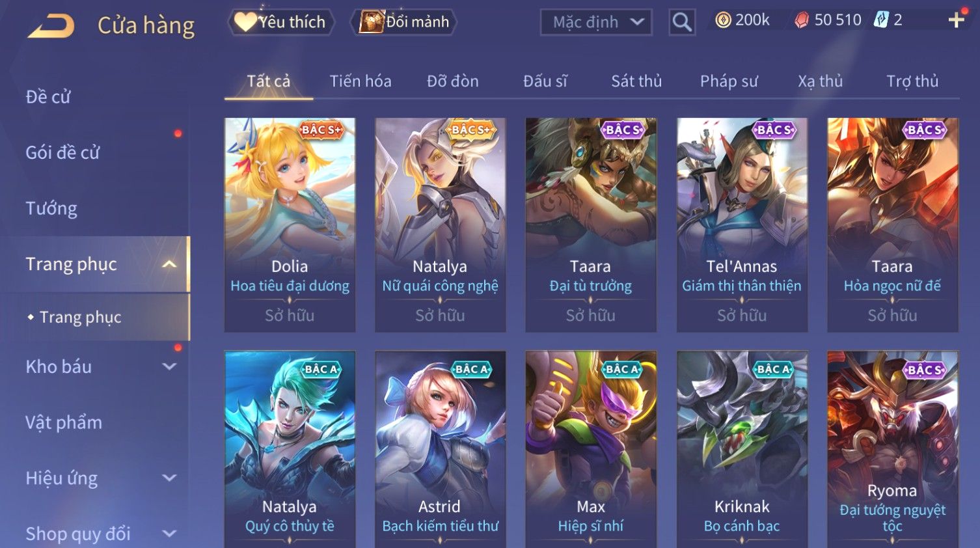Tap the red ruby 50 510 icon

click(802, 20)
